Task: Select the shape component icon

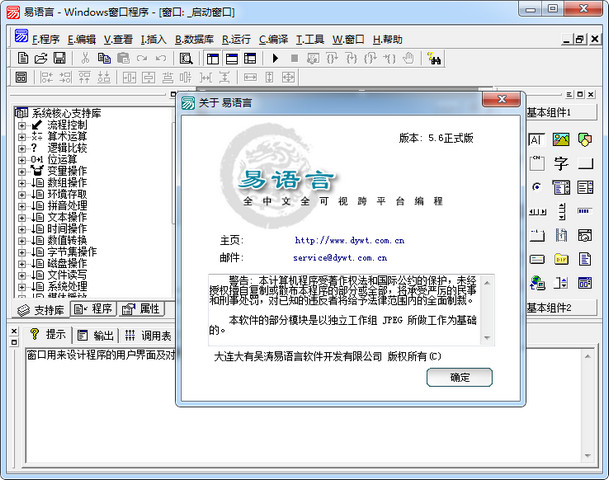Action: pos(585,139)
